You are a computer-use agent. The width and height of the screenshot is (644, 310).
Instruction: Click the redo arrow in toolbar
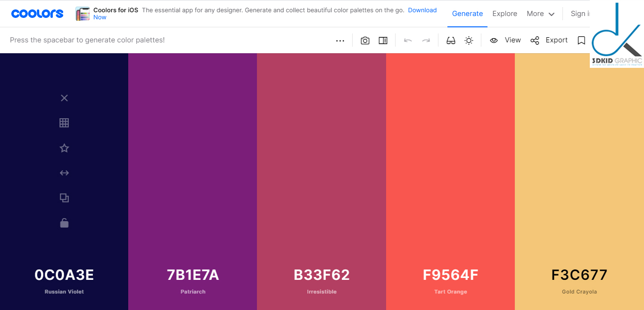426,41
